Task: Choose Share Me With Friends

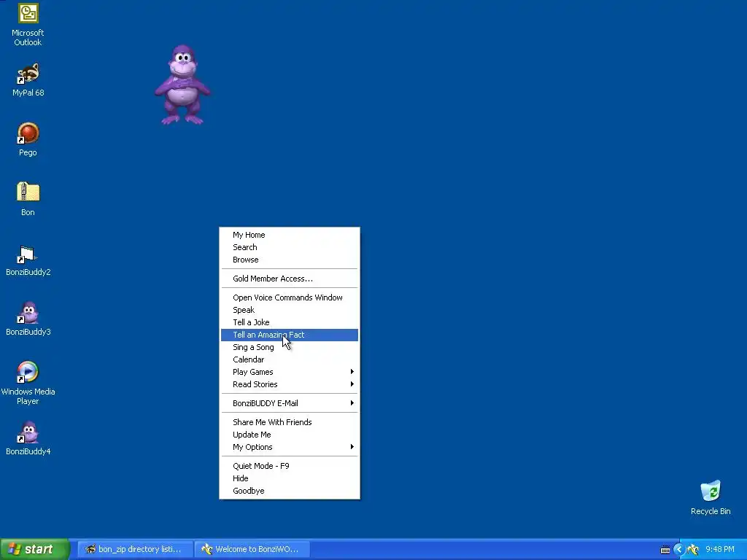Action: pyautogui.click(x=289, y=422)
